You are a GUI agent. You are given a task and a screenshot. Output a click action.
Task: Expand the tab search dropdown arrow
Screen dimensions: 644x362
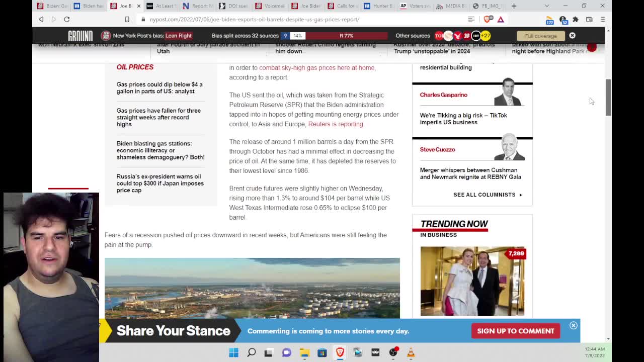(x=547, y=6)
